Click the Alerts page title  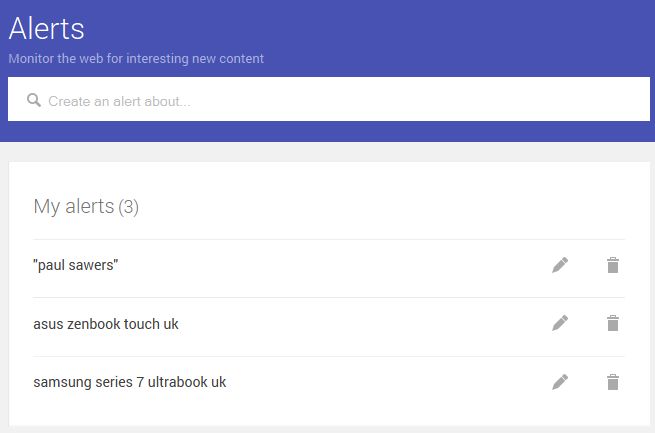(46, 28)
